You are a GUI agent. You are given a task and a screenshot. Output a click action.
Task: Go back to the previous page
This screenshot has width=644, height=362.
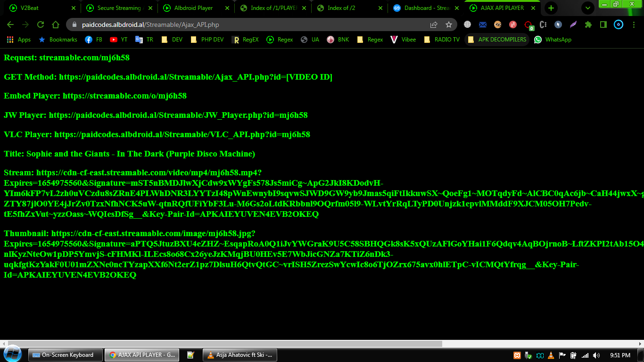point(10,25)
